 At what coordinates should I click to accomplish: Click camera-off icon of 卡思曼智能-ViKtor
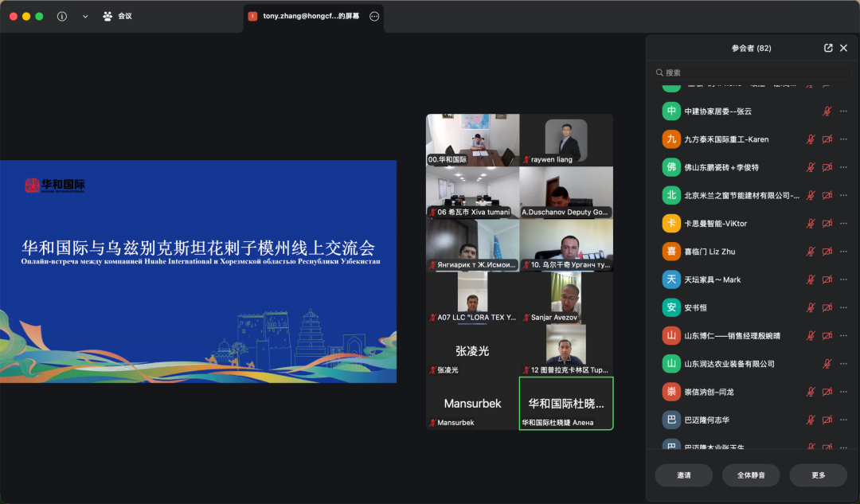827,223
